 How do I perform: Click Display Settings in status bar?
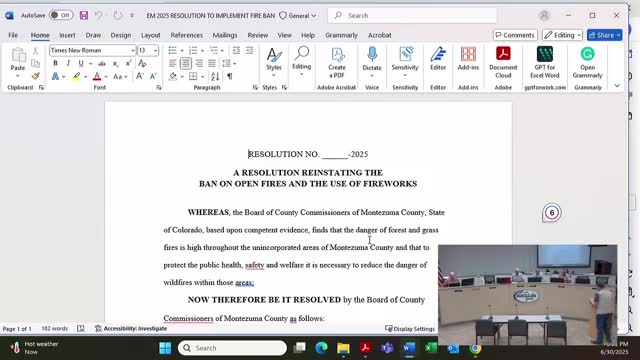(x=410, y=329)
